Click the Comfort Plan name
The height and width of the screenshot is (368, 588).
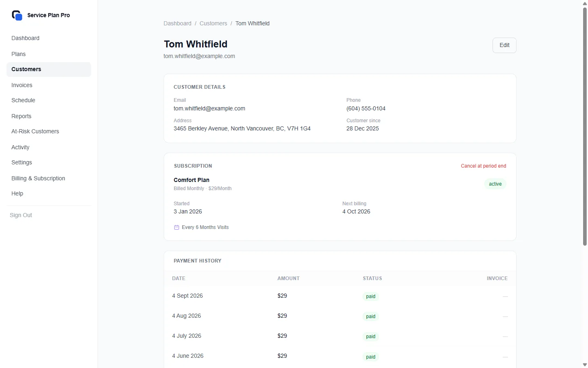(x=192, y=180)
